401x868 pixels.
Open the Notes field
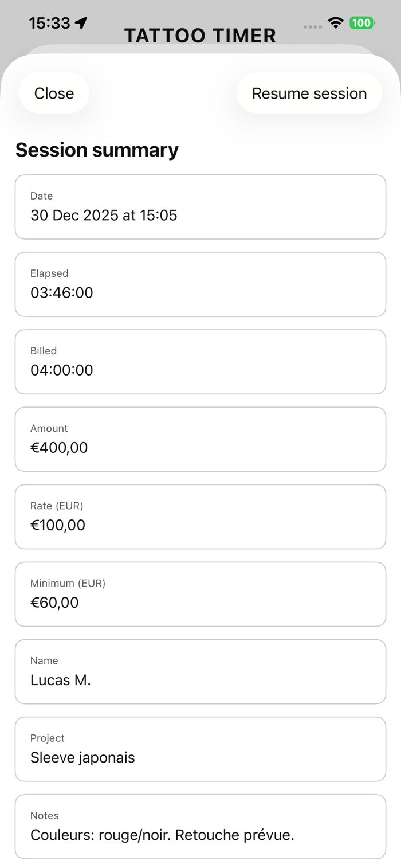(x=200, y=826)
